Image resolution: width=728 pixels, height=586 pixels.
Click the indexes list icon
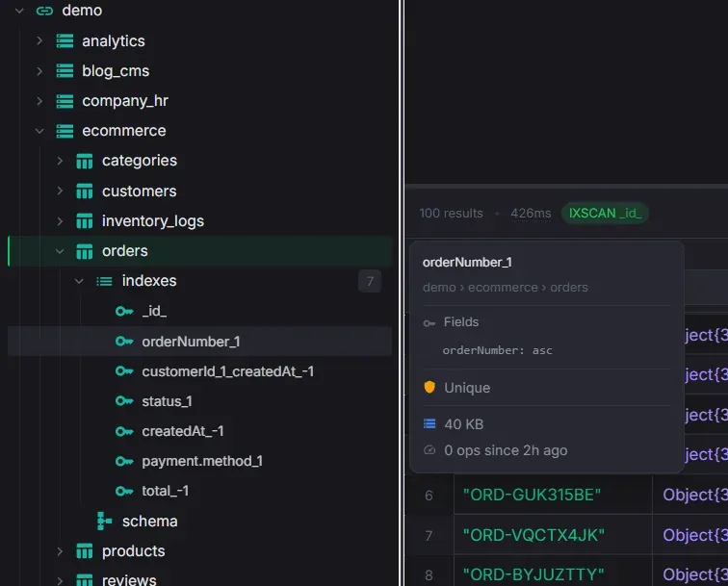coord(105,281)
